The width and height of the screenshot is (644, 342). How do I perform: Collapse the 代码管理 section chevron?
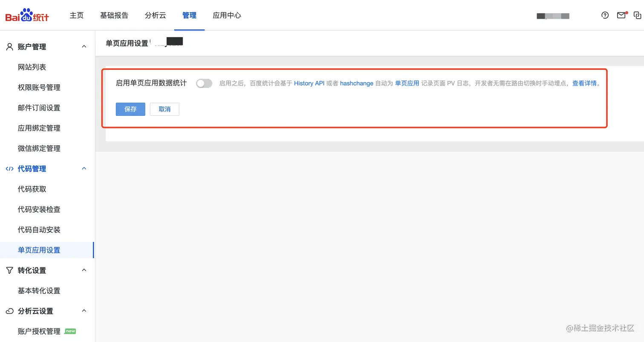pyautogui.click(x=84, y=169)
